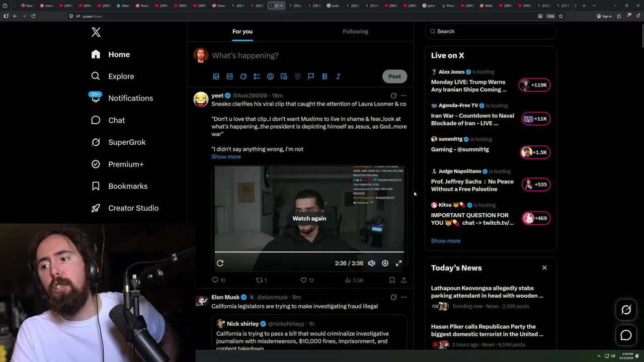Image resolution: width=644 pixels, height=362 pixels.
Task: Reply to yeet's post
Action: [x=218, y=280]
